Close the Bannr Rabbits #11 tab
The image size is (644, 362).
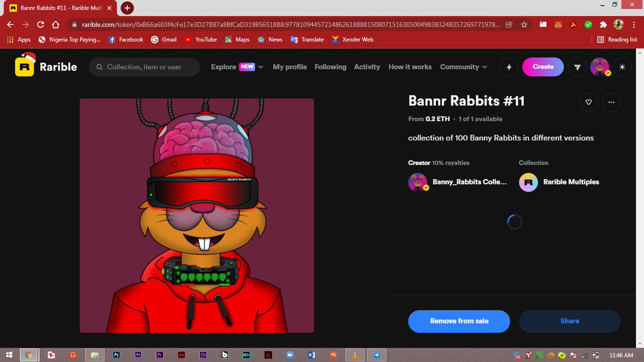[x=109, y=8]
